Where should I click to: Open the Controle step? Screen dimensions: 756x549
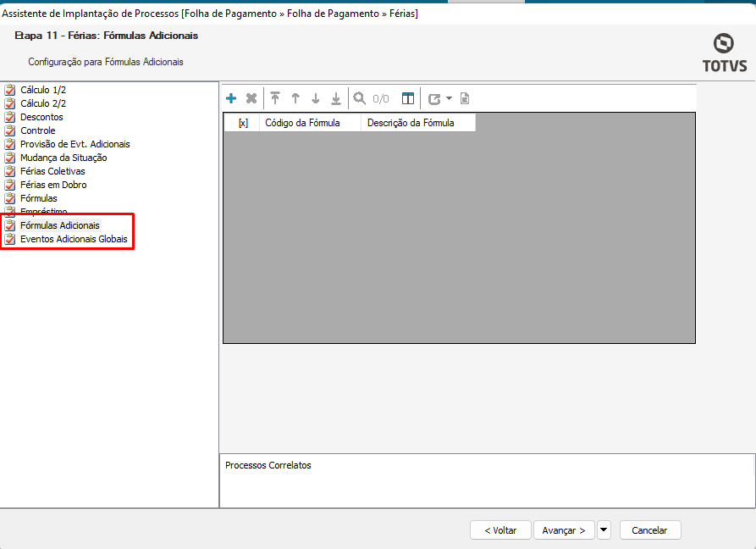point(37,130)
